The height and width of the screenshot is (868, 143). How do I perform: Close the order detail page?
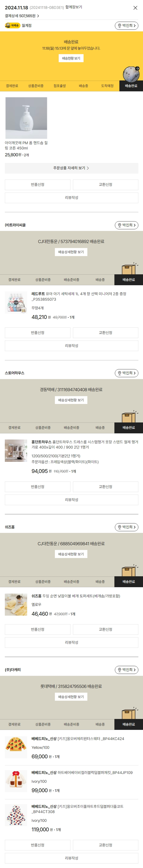[x=135, y=8]
